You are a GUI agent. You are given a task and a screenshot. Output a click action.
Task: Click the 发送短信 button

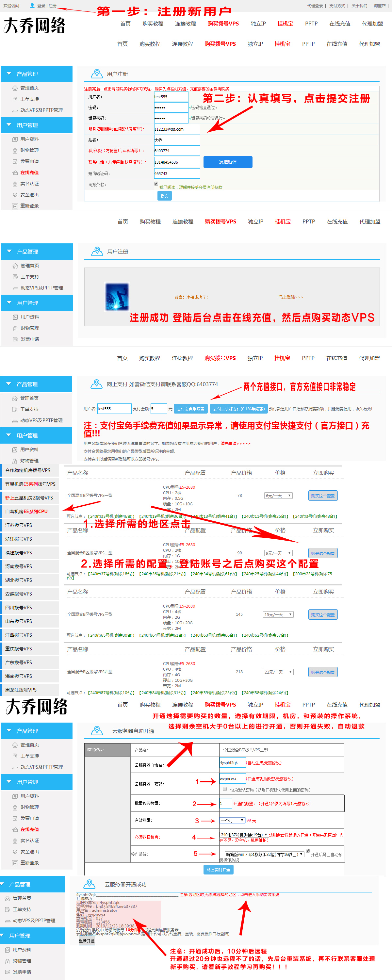pos(228,162)
